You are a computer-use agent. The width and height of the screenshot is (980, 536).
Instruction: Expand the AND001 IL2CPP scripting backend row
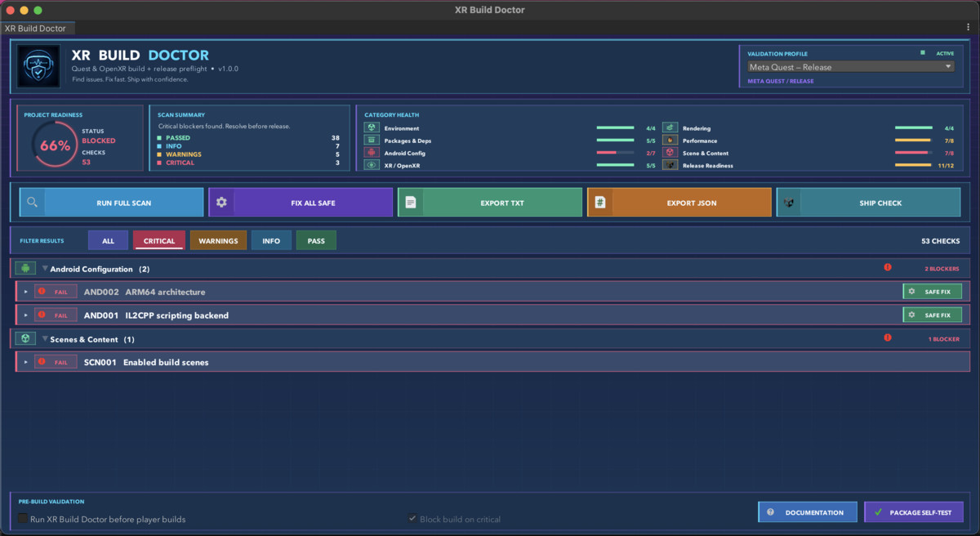pos(26,315)
